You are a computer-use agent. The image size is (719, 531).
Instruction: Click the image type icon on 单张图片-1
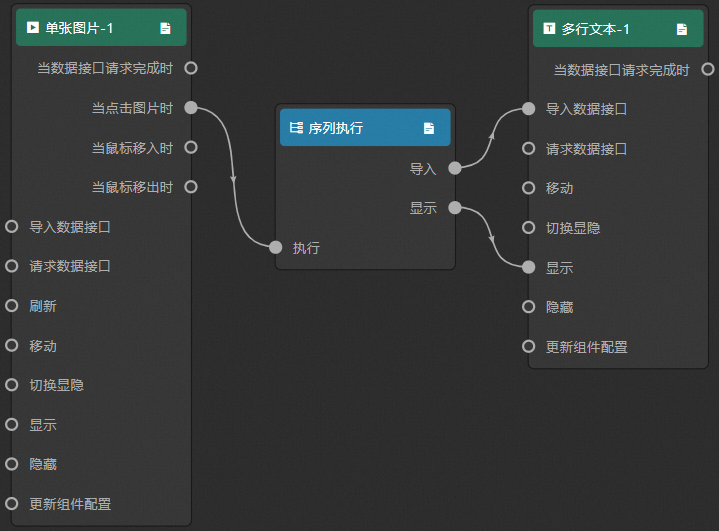pyautogui.click(x=33, y=28)
